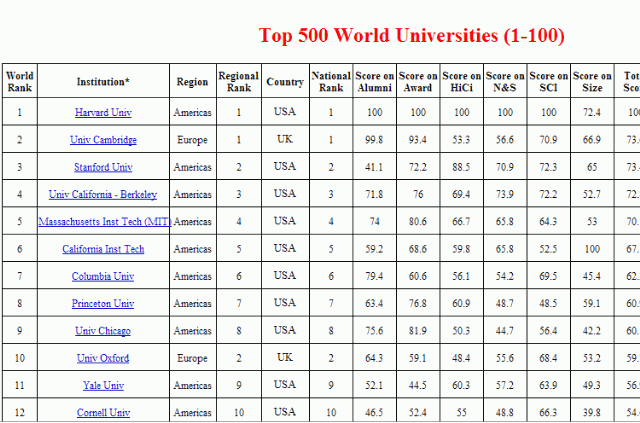Click Award score 80.6 for MIT

pos(418,222)
